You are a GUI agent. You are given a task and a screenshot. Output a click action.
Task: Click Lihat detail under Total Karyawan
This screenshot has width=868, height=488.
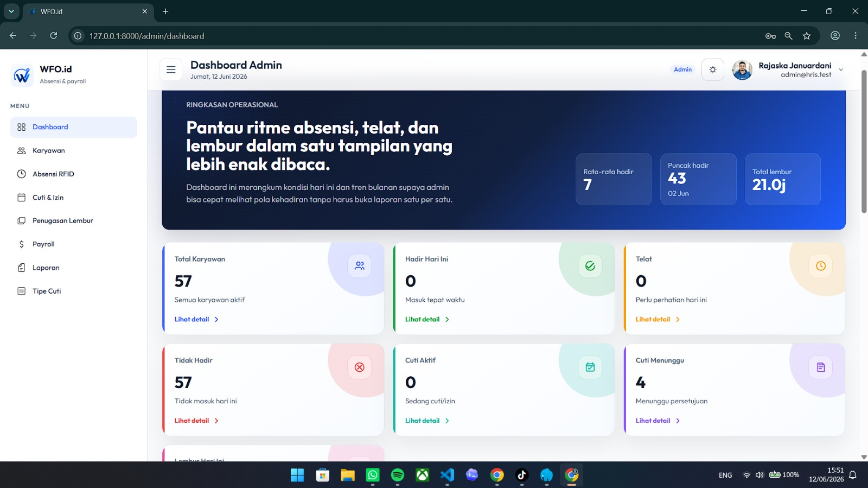(196, 319)
